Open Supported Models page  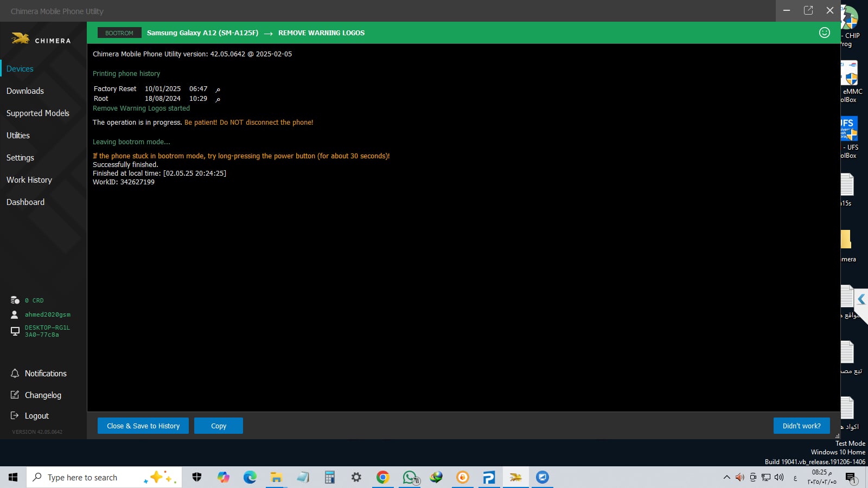click(x=38, y=113)
